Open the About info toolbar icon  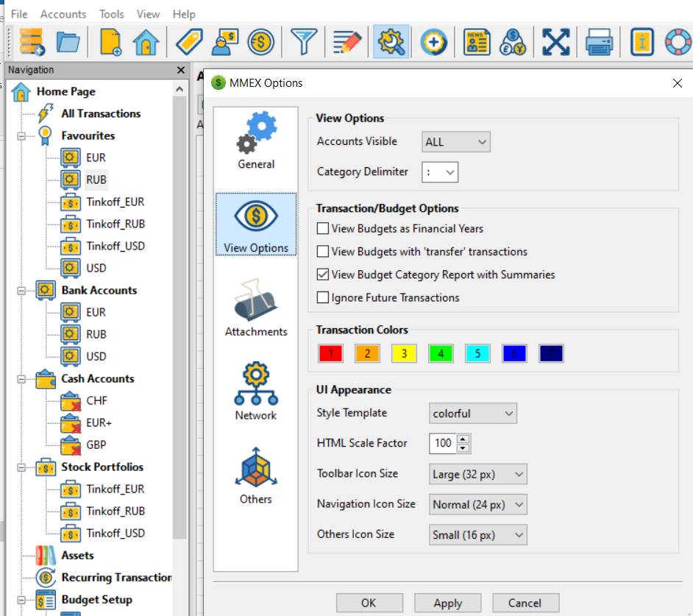(642, 42)
